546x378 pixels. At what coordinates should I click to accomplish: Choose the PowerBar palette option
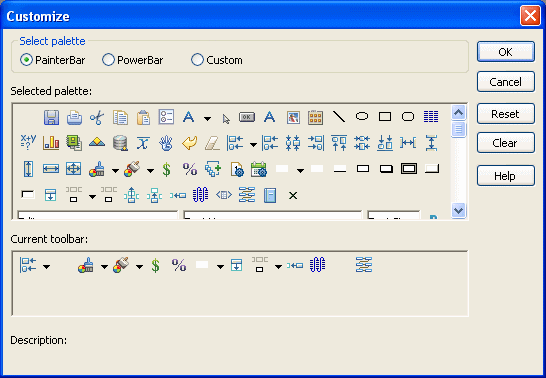[108, 60]
